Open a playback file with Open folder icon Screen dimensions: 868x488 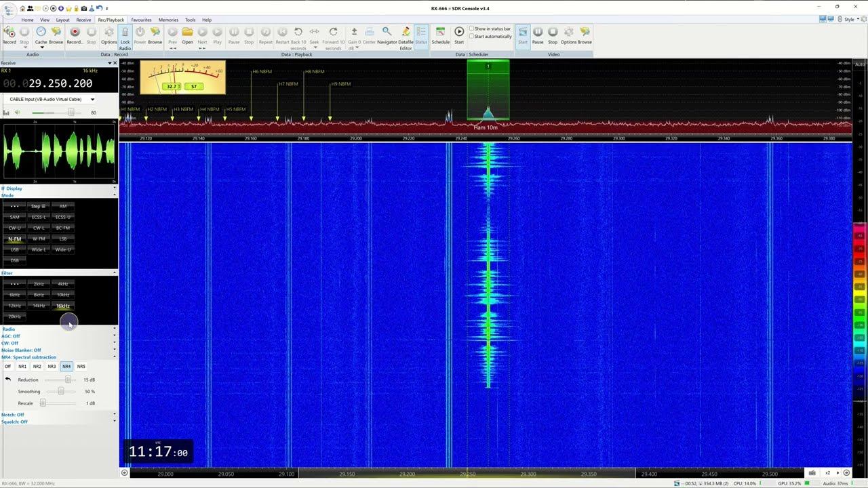click(x=187, y=32)
